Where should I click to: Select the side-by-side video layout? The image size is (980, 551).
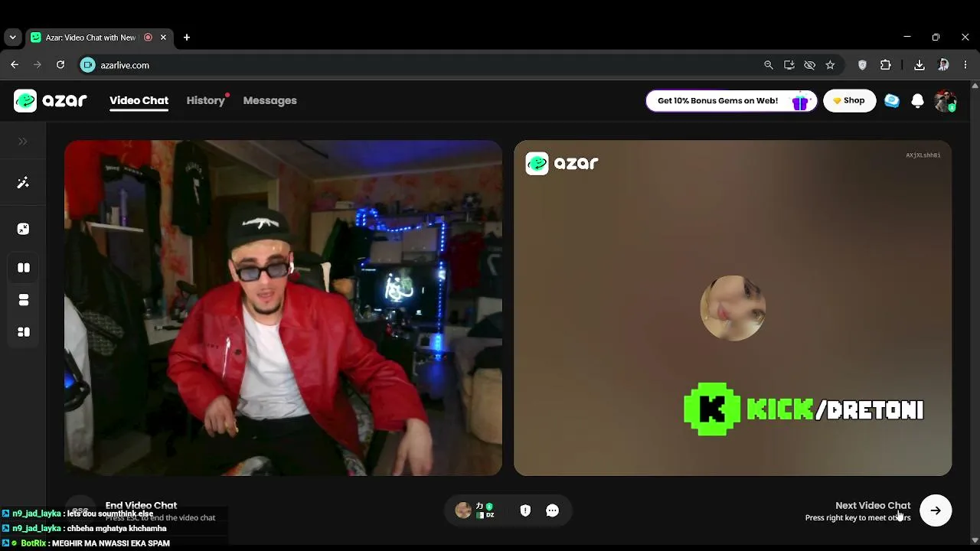(24, 268)
